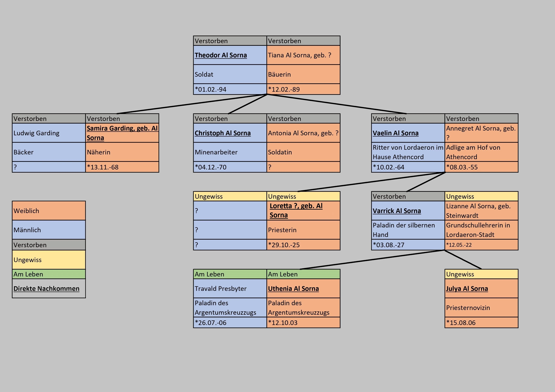Click the Weiblich orange legend swatch
This screenshot has height=392, width=555.
click(x=49, y=211)
